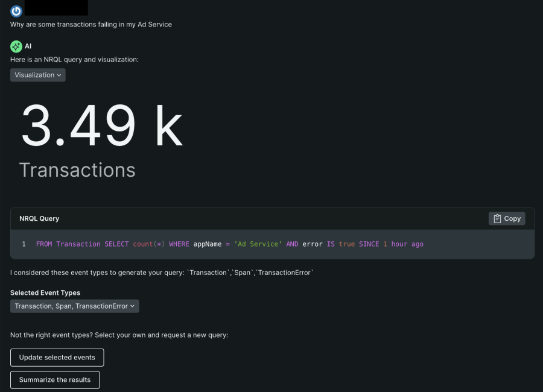Click the blue power user avatar icon
The height and width of the screenshot is (392, 543).
[16, 11]
